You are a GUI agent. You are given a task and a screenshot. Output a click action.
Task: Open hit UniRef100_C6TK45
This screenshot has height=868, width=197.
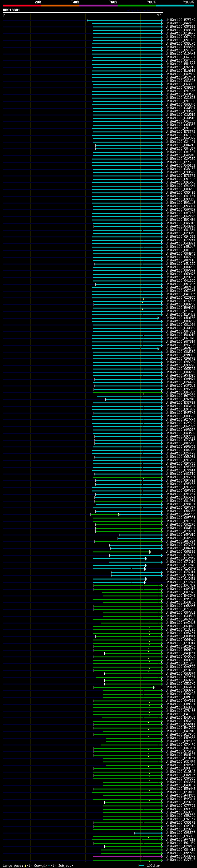click(x=180, y=37)
